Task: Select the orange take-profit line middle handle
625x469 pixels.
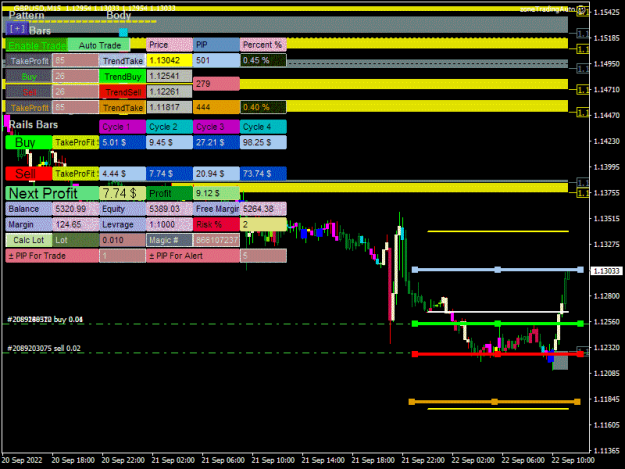Action: (494, 402)
